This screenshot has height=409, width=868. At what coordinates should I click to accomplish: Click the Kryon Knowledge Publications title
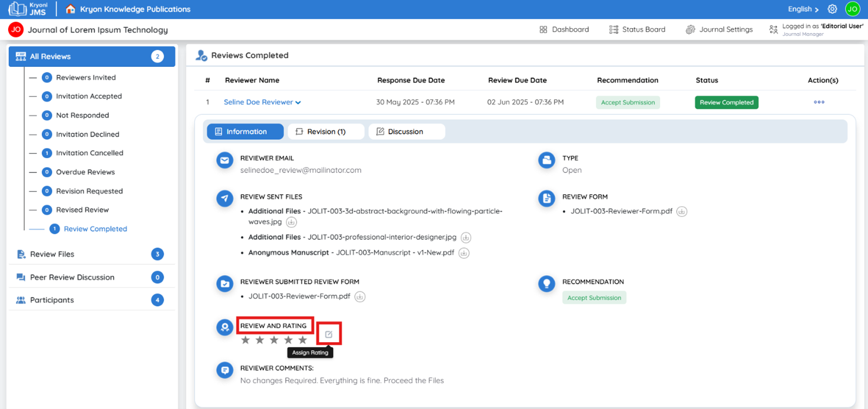pyautogui.click(x=135, y=9)
